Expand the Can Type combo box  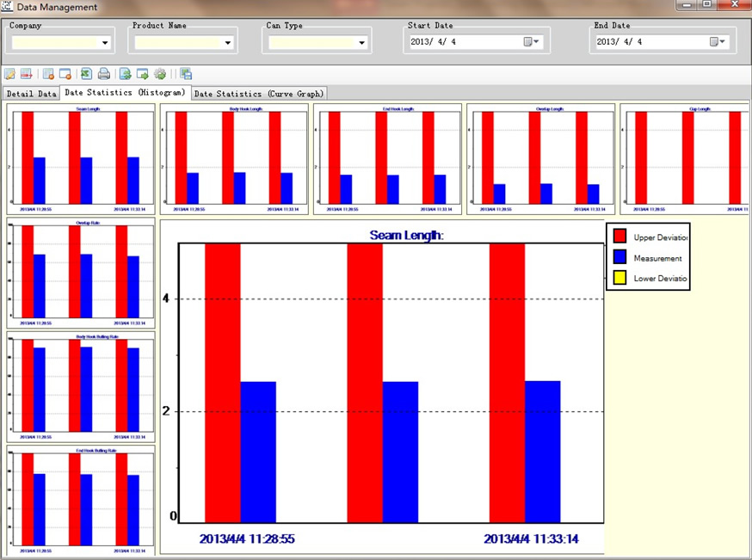361,42
